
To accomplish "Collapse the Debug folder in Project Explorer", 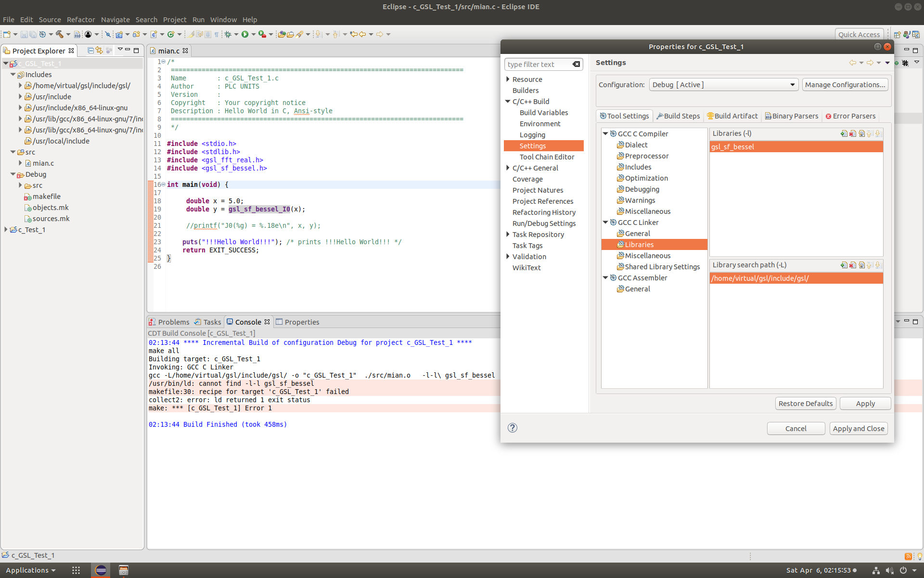I will [13, 174].
